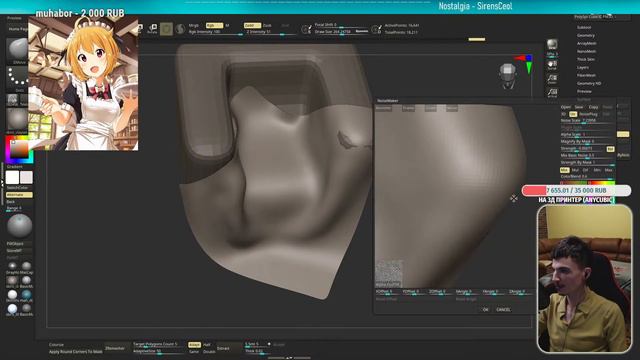Screen dimensions: 640x360
Task: Expand the Geometry palette section
Action: tap(586, 36)
